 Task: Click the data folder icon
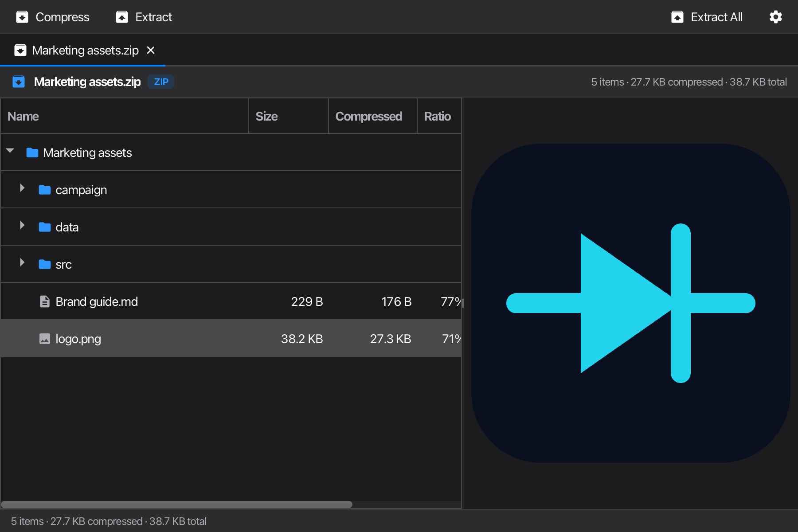pos(45,227)
